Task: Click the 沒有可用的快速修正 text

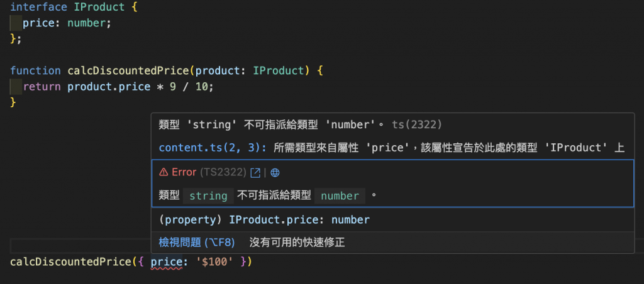Action: tap(297, 243)
